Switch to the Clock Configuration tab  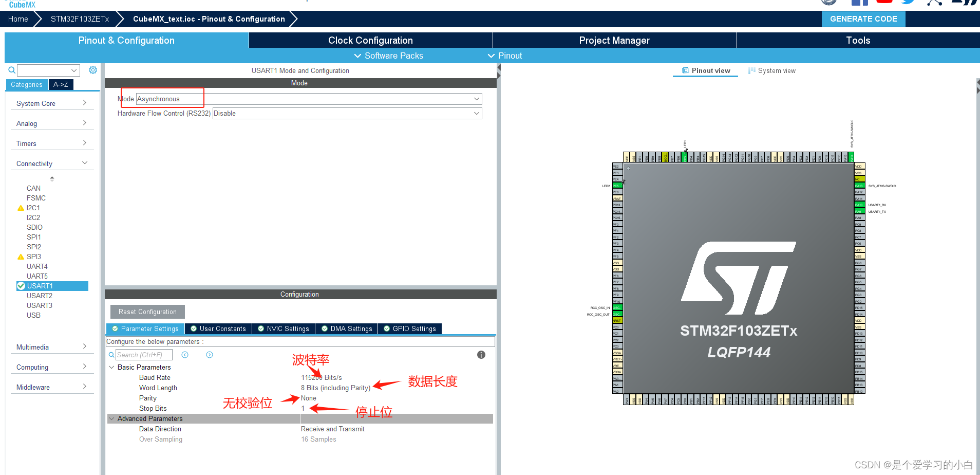[x=370, y=40]
